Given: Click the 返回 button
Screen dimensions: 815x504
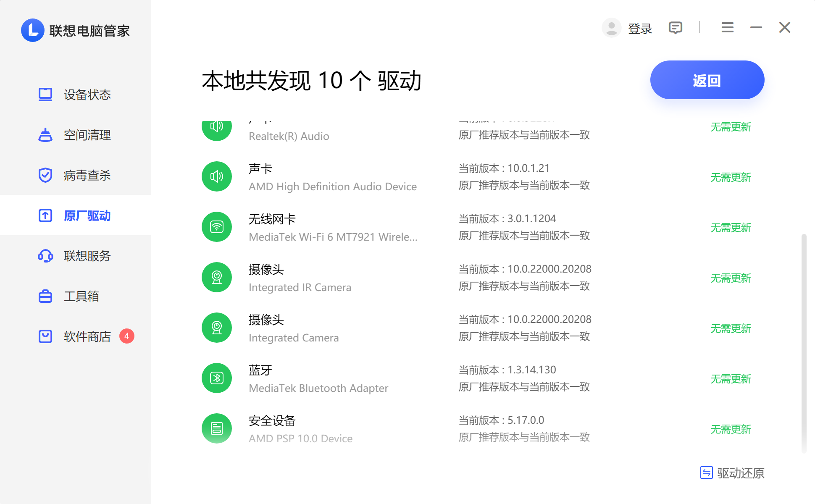Looking at the screenshot, I should click(x=707, y=80).
